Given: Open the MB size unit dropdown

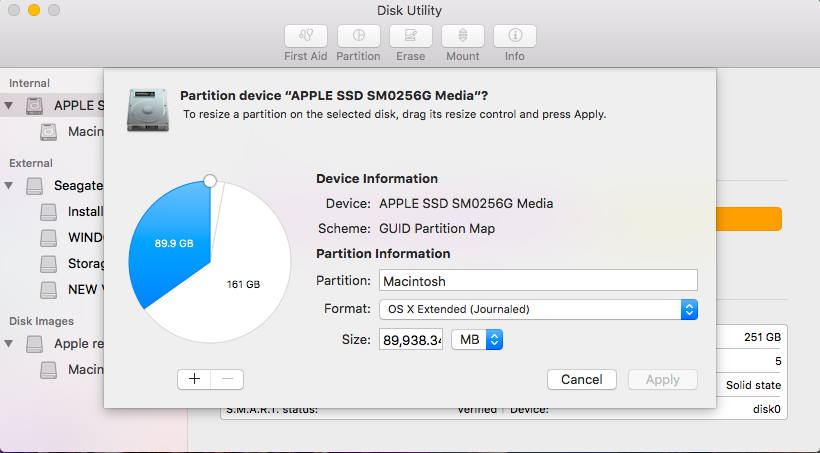Looking at the screenshot, I should coord(477,339).
